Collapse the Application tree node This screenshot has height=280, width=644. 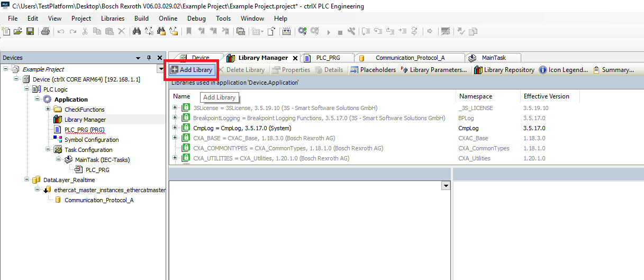click(38, 100)
